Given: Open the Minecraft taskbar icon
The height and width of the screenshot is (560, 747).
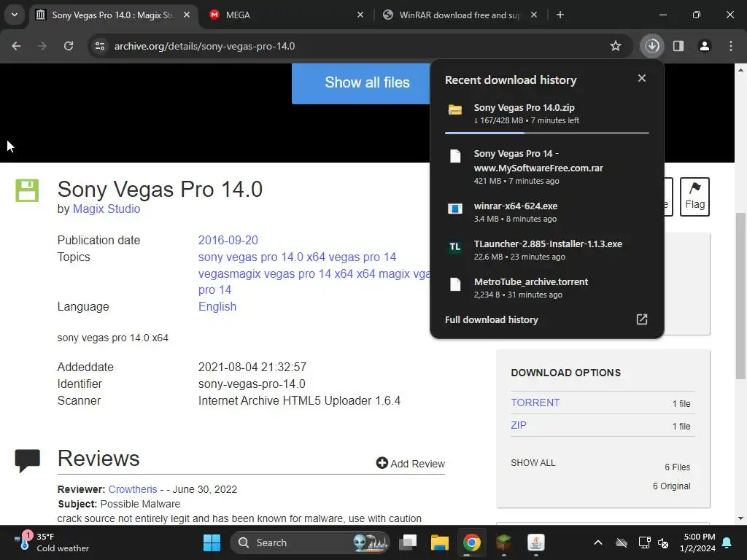Looking at the screenshot, I should tap(503, 542).
